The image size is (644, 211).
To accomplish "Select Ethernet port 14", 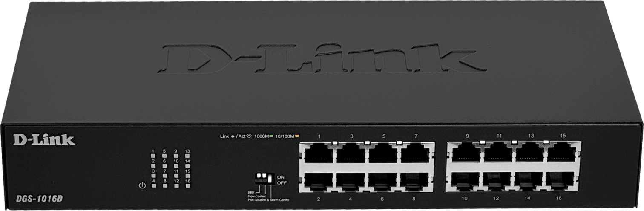I will pyautogui.click(x=529, y=182).
